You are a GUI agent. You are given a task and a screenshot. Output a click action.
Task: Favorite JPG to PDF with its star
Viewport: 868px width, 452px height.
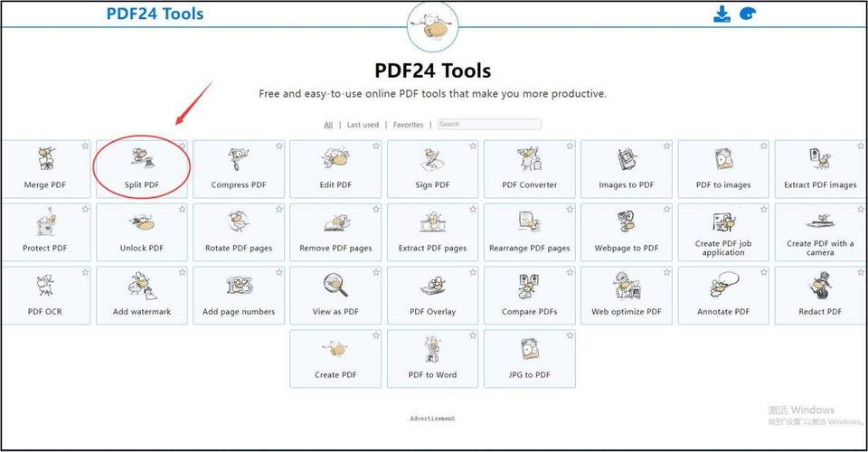point(570,335)
